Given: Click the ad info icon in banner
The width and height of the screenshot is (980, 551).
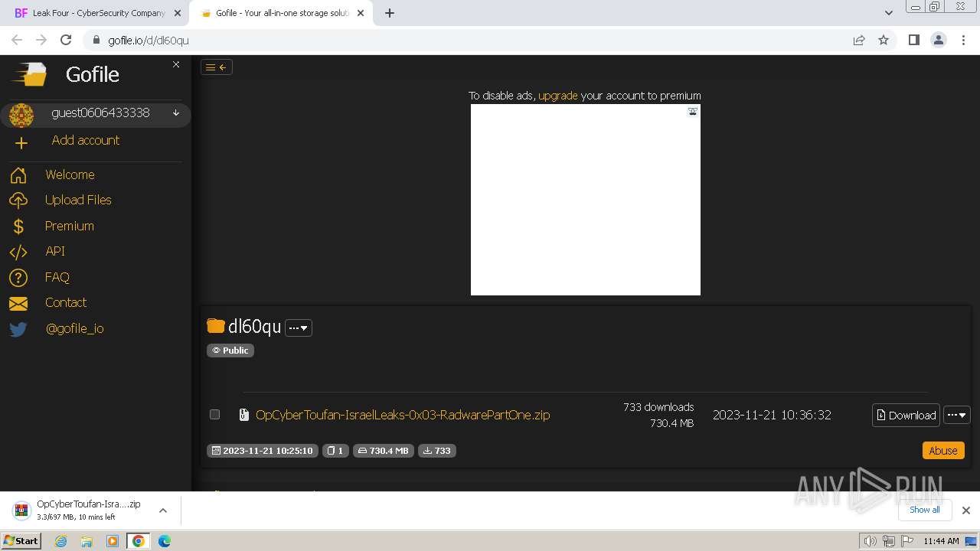Looking at the screenshot, I should (x=693, y=111).
